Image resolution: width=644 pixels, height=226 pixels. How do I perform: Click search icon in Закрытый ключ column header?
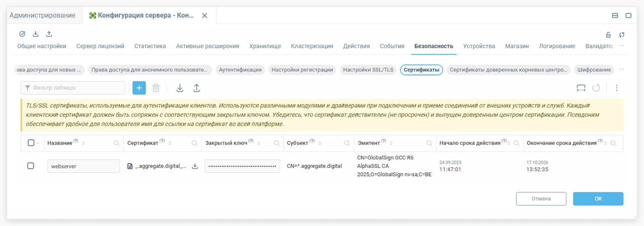[276, 143]
